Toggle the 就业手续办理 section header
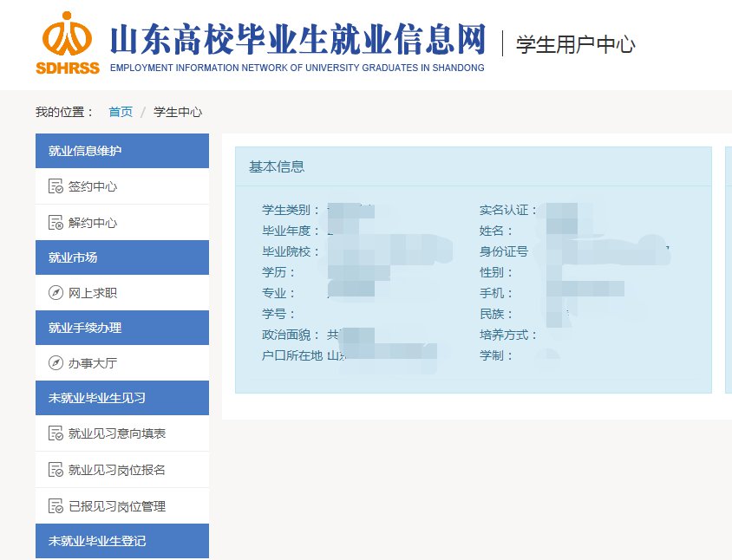 point(121,328)
